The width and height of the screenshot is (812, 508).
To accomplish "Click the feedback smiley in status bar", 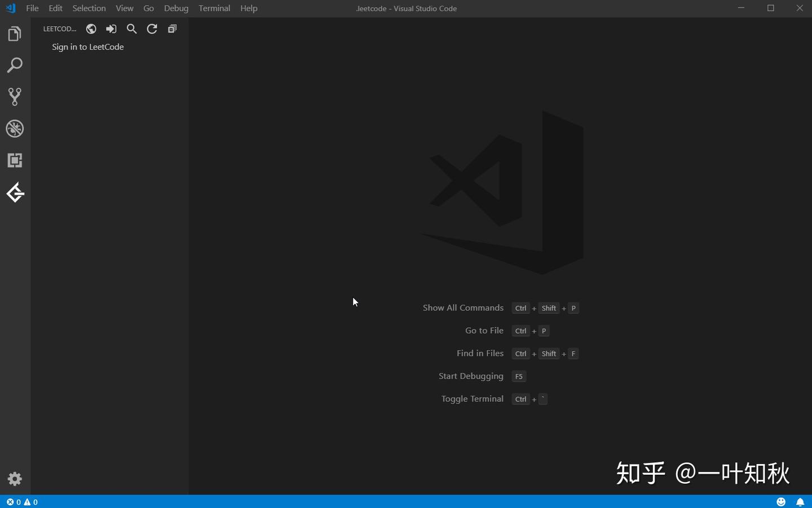I will tap(781, 502).
